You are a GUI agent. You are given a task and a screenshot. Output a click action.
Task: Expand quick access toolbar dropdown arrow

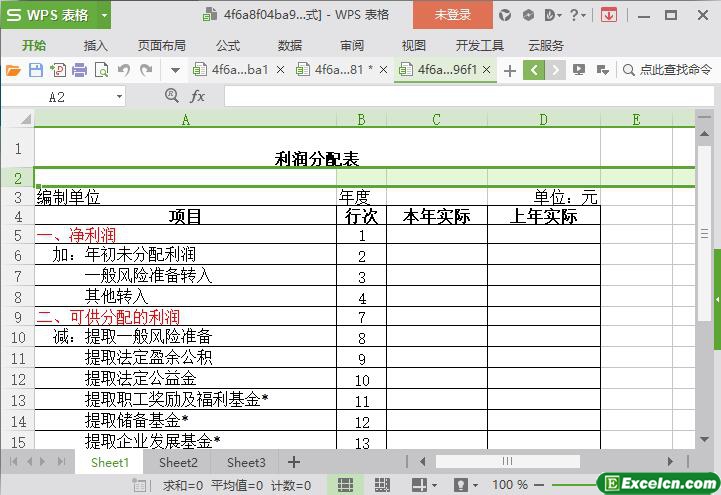tap(175, 70)
